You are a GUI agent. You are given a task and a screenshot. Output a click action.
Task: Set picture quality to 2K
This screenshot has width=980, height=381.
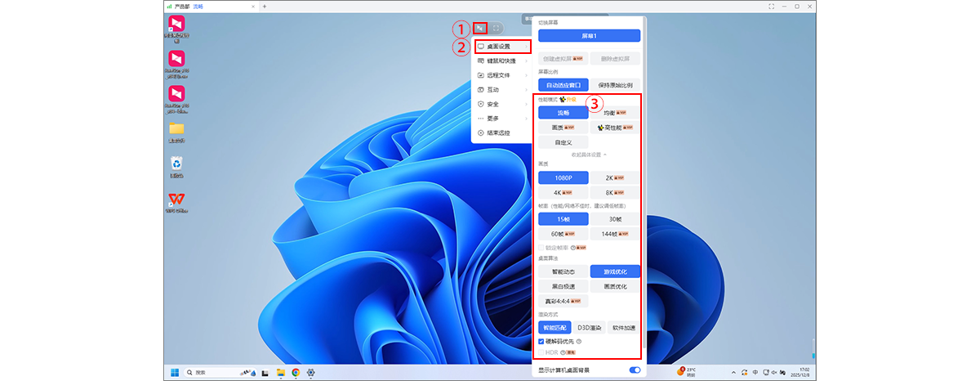tap(615, 177)
